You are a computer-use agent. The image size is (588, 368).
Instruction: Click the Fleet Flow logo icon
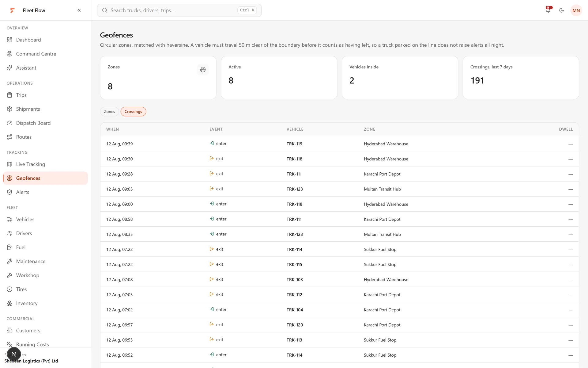12,10
